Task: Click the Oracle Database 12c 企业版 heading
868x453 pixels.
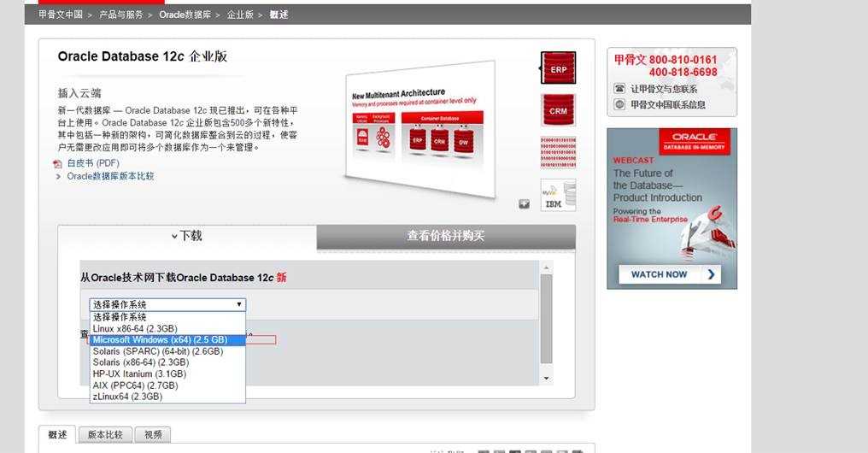Action: pyautogui.click(x=143, y=56)
